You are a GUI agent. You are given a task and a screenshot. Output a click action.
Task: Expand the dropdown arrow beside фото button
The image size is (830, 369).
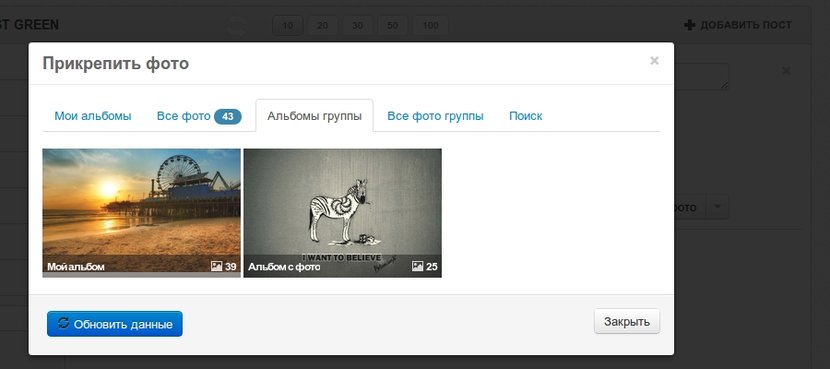(717, 207)
